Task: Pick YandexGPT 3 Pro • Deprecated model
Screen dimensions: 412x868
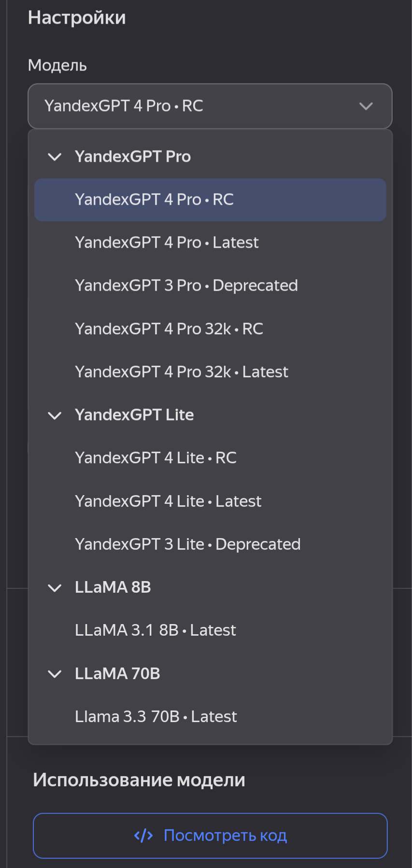Action: pos(210,286)
